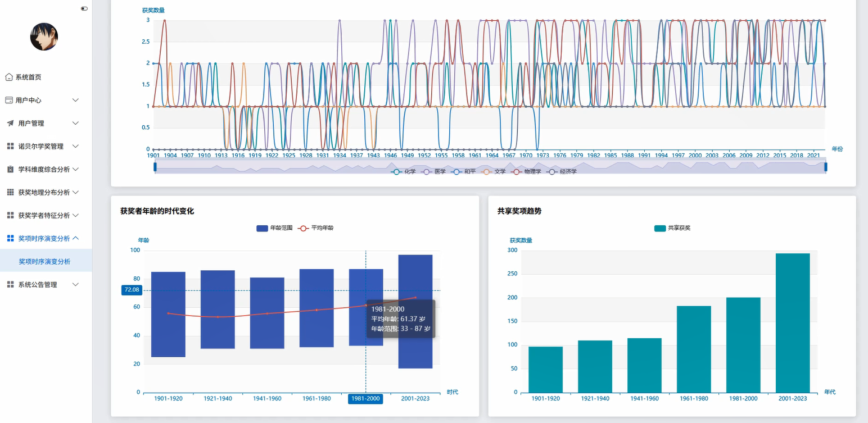Click the 平均年龄: 61.37 岁 tooltip line
This screenshot has height=423, width=868.
399,319
